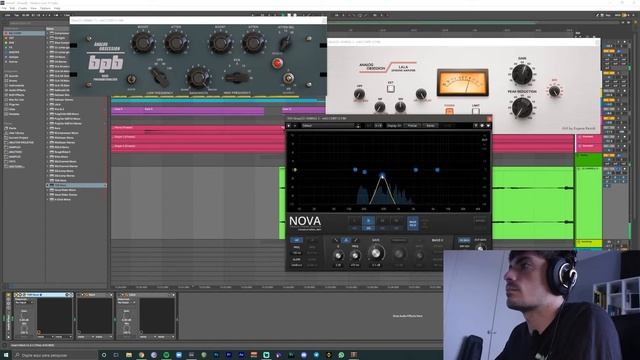Select the first purple clip in arrangement
The height and width of the screenshot is (360, 640).
[x=127, y=110]
